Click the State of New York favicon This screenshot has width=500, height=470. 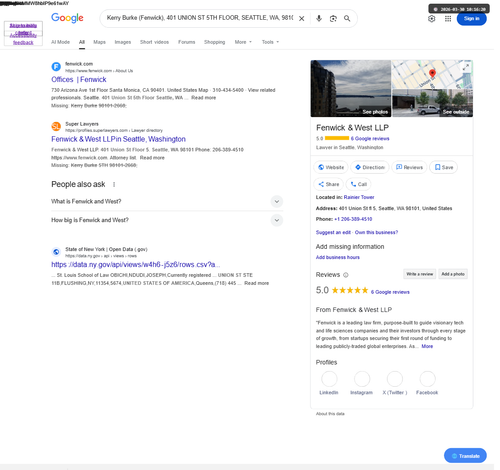tap(56, 252)
